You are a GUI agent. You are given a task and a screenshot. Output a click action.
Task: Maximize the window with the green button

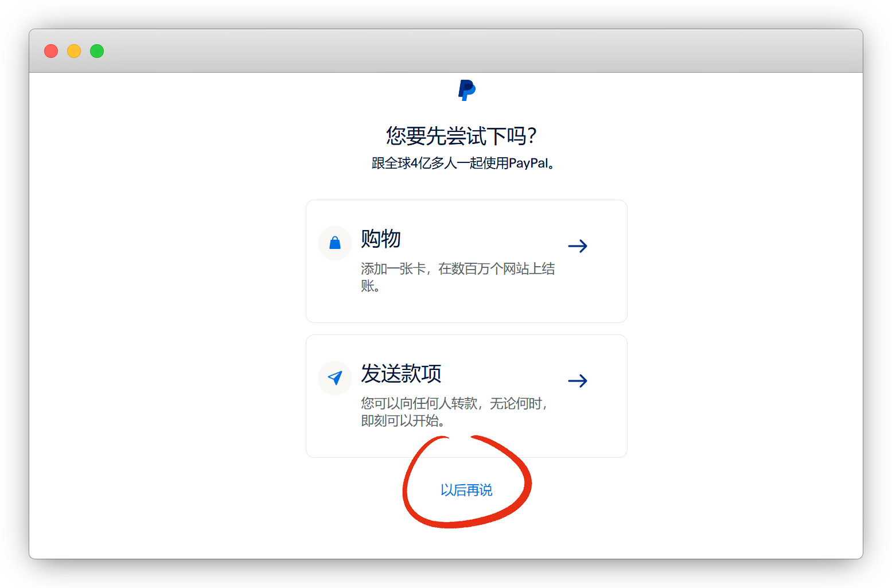(x=97, y=51)
